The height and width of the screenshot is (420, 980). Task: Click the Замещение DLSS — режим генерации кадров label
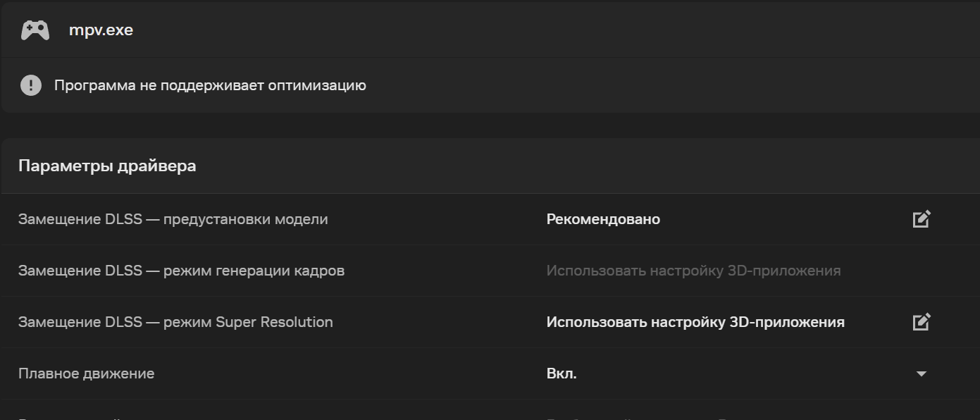tap(181, 271)
